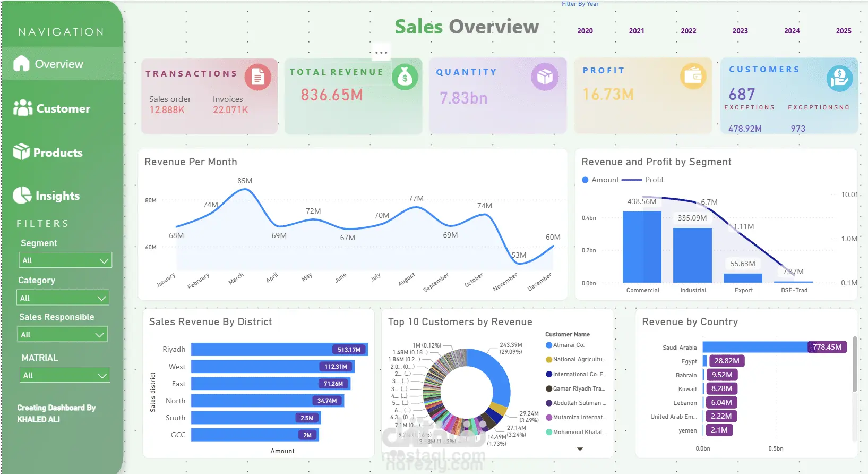Click the Profit wallet icon

tap(693, 76)
